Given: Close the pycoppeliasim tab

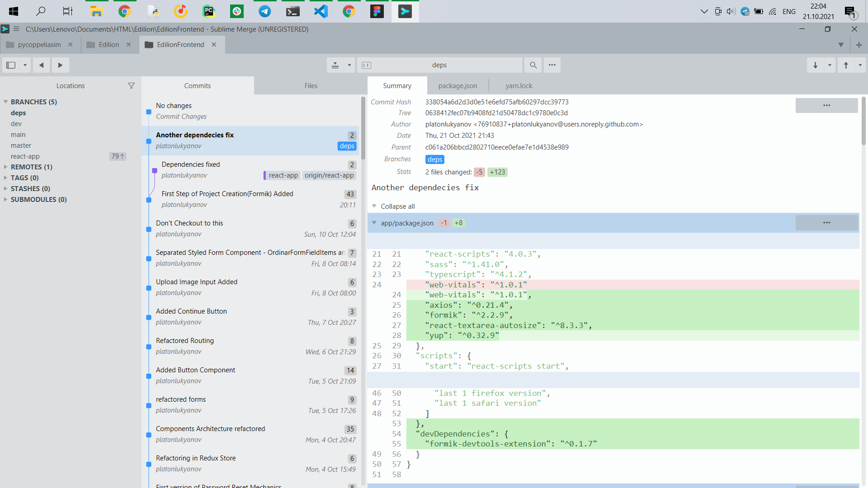Looking at the screenshot, I should pyautogui.click(x=70, y=44).
